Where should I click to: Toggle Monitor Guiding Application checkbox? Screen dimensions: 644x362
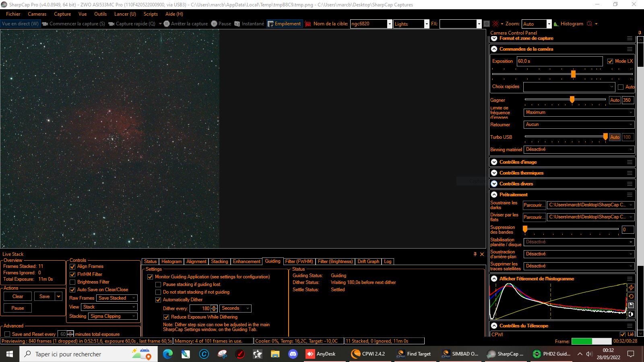150,277
